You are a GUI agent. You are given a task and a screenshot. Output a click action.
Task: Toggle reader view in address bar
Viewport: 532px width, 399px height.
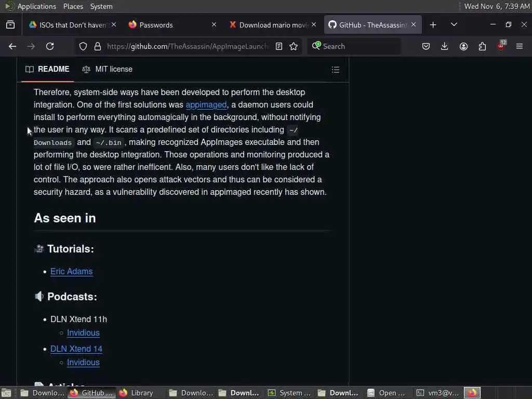point(279,46)
